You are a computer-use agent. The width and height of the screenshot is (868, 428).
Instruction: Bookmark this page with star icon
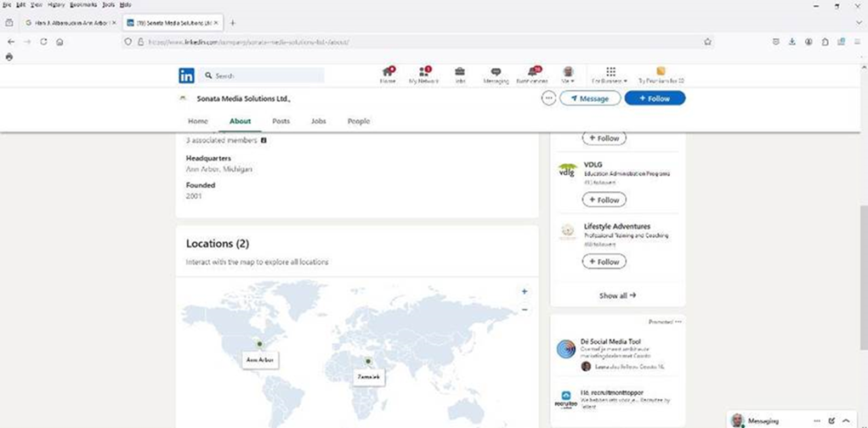click(x=707, y=42)
